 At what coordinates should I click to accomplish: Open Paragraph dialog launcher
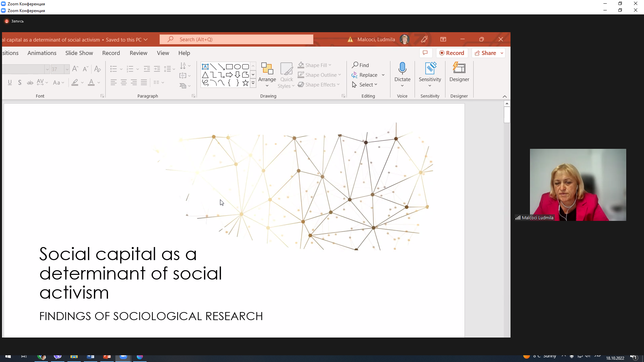point(194,96)
